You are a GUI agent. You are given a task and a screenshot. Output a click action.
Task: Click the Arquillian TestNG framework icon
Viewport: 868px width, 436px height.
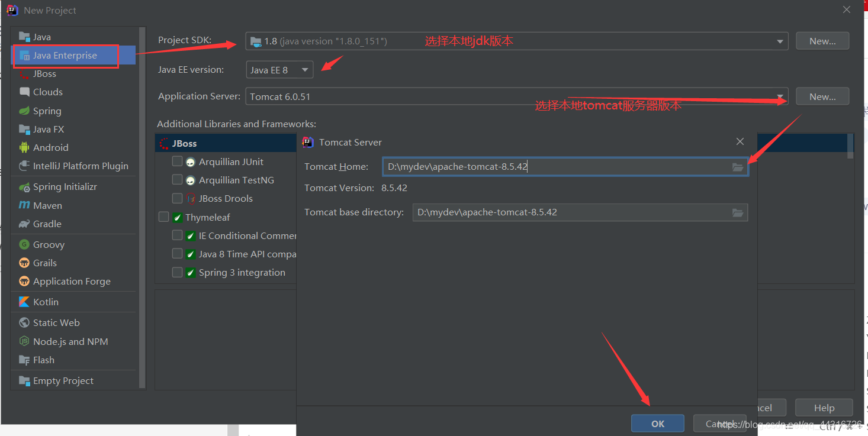[x=191, y=180]
